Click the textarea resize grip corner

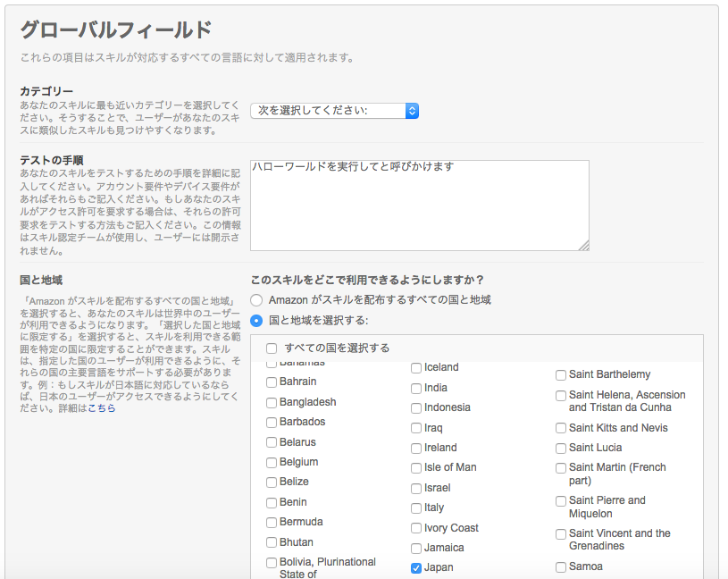pyautogui.click(x=584, y=246)
